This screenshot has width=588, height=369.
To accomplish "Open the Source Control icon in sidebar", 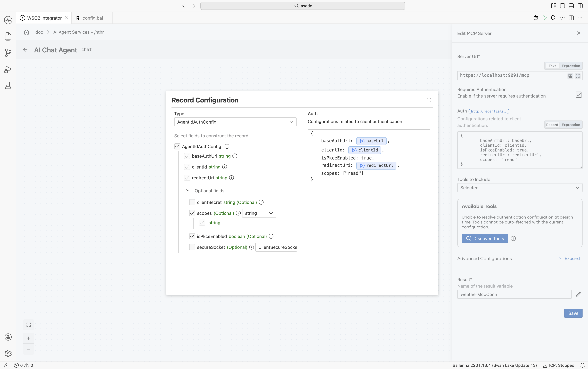I will [x=8, y=53].
